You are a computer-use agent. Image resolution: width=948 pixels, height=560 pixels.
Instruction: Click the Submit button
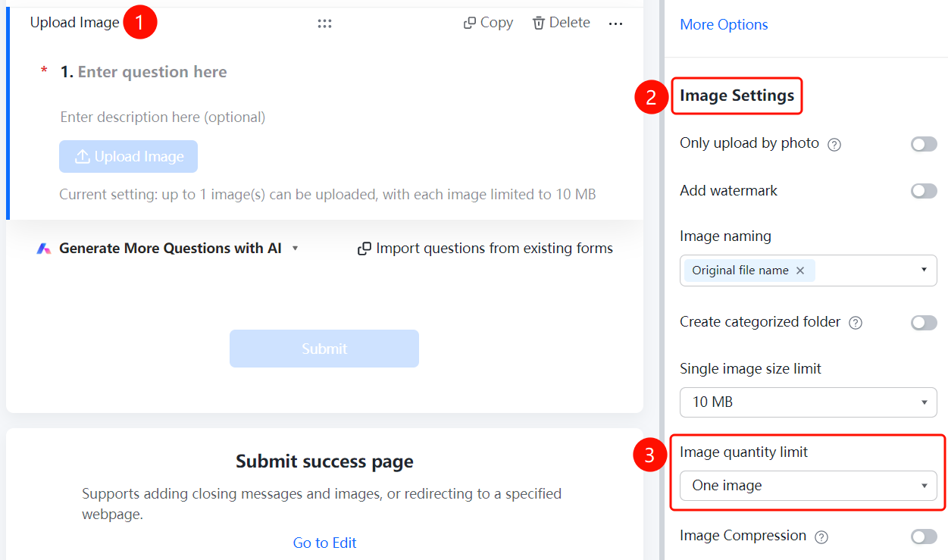[324, 349]
